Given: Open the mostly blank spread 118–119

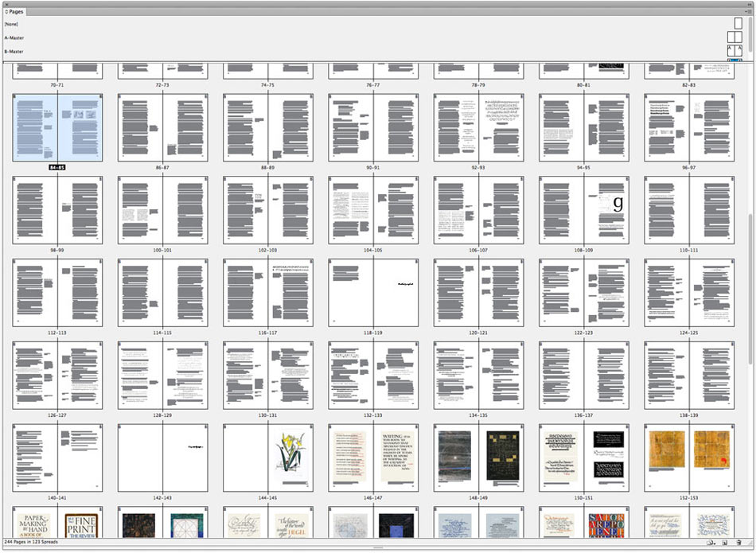Looking at the screenshot, I should tap(372, 292).
